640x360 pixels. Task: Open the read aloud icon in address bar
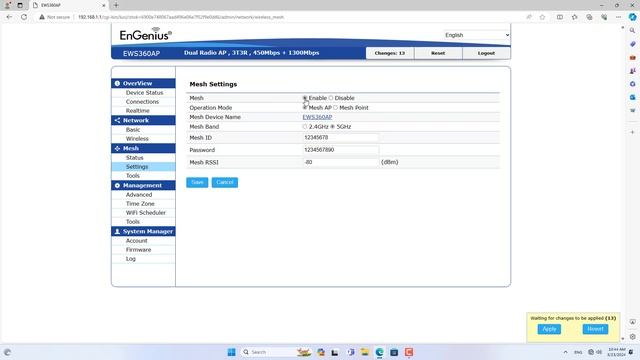tap(529, 17)
